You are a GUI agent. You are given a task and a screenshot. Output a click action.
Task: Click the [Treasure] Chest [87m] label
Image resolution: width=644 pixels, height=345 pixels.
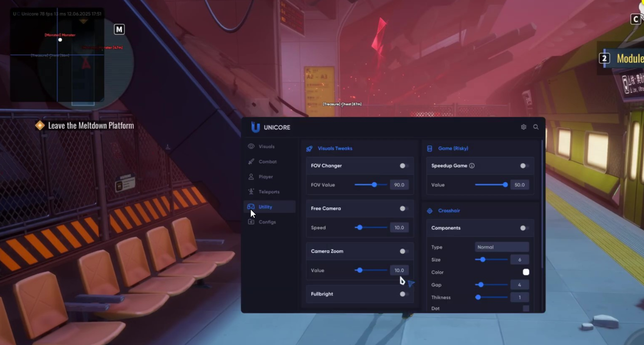[342, 104]
